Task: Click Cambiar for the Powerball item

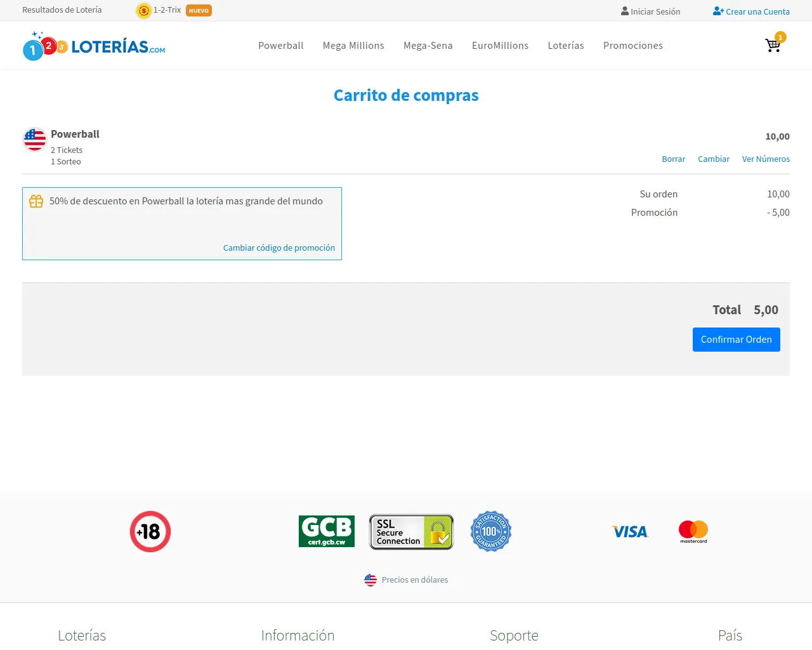Action: [x=714, y=159]
